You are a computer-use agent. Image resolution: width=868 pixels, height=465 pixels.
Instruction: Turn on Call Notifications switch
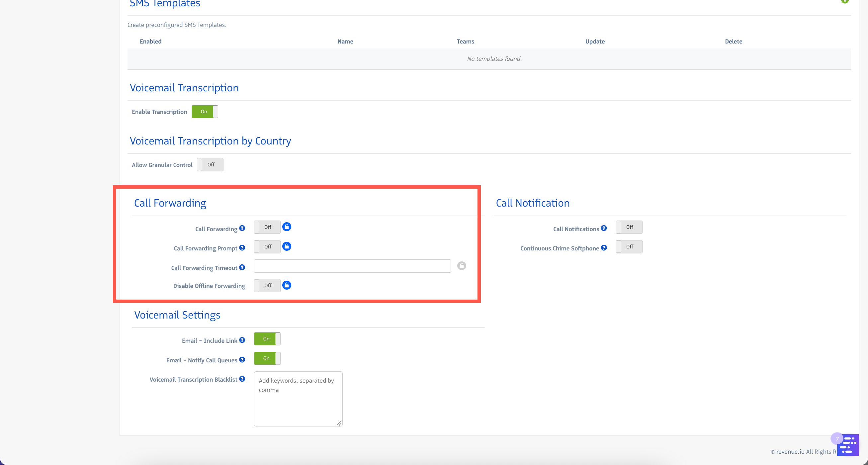[x=629, y=227]
